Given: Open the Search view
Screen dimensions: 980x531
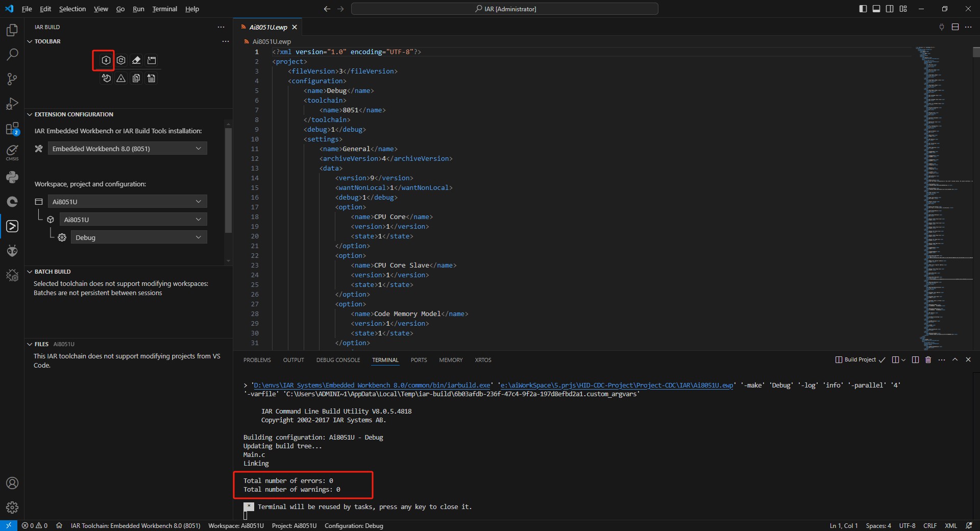Looking at the screenshot, I should point(12,55).
